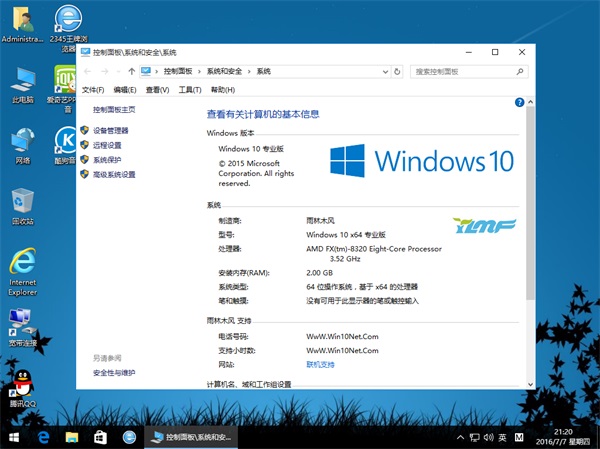Open the 系统保护 link
Image resolution: width=600 pixels, height=449 pixels.
107,160
